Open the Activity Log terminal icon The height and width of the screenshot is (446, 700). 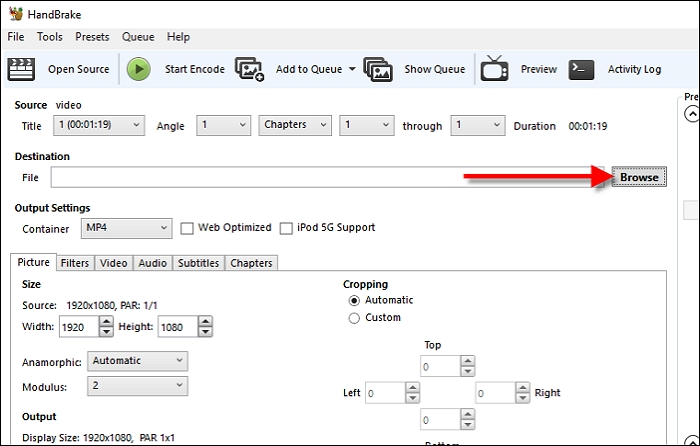pyautogui.click(x=582, y=69)
